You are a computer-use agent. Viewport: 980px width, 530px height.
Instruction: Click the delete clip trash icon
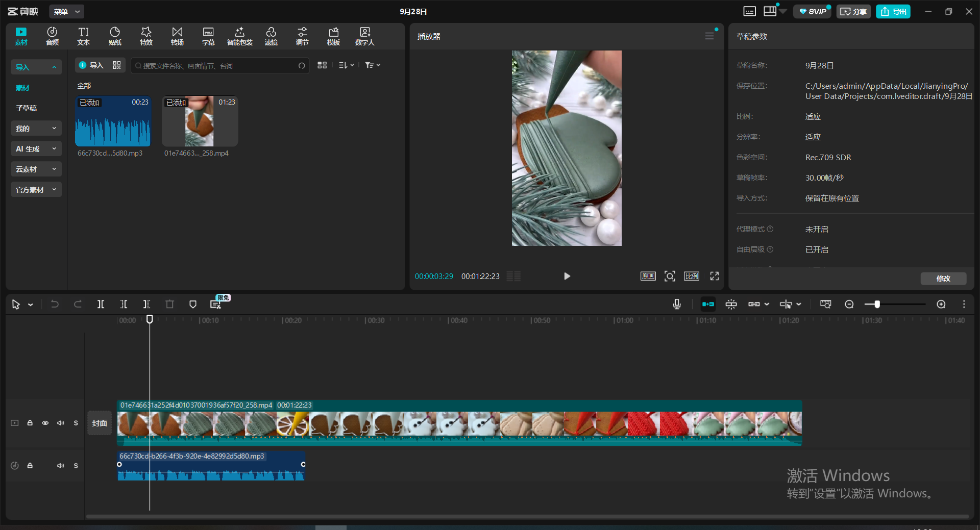[x=170, y=305]
